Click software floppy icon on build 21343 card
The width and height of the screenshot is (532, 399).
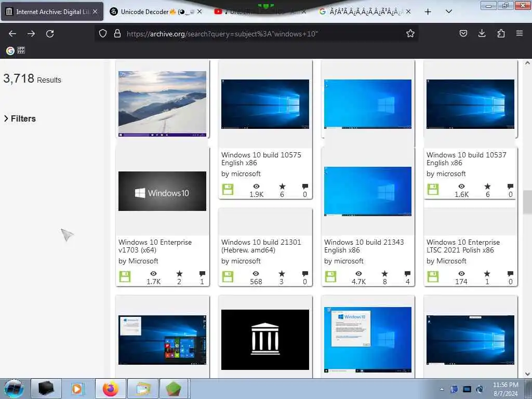pyautogui.click(x=330, y=276)
